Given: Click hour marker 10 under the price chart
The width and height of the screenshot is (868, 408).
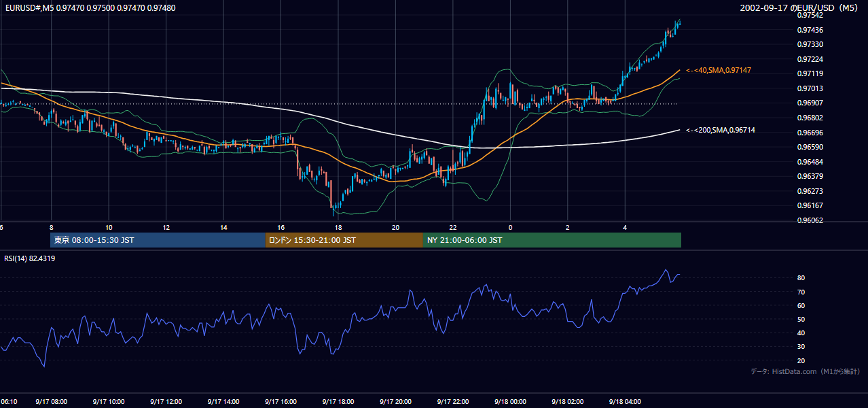Looking at the screenshot, I should 109,227.
